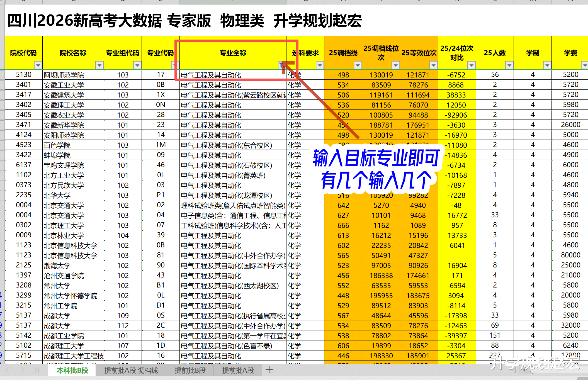Open the 院校代码 filter dropdown
Viewport: 588px width, 380px height.
coord(38,65)
